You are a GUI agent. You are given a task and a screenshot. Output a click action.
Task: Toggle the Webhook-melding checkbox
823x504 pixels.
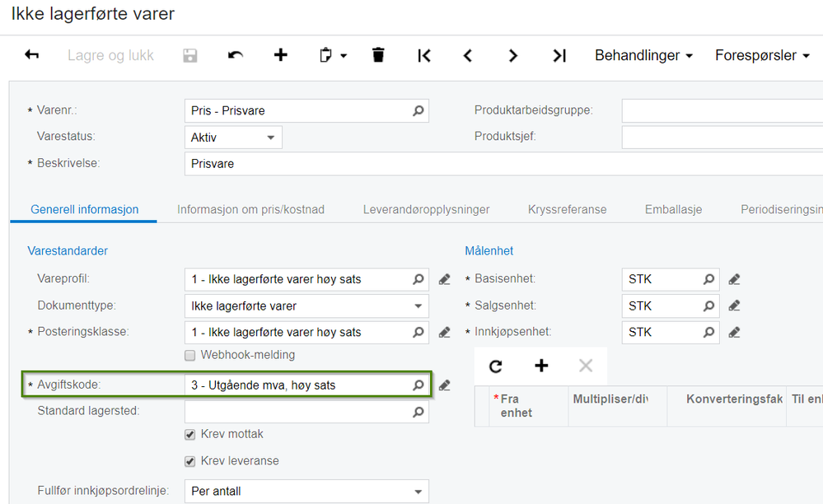tap(190, 356)
